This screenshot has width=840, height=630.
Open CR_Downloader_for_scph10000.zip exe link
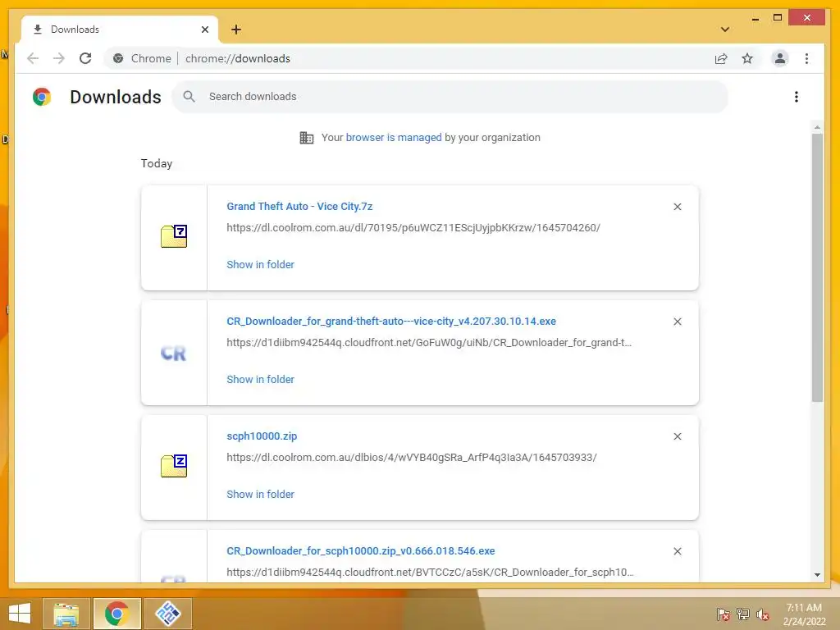[361, 550]
